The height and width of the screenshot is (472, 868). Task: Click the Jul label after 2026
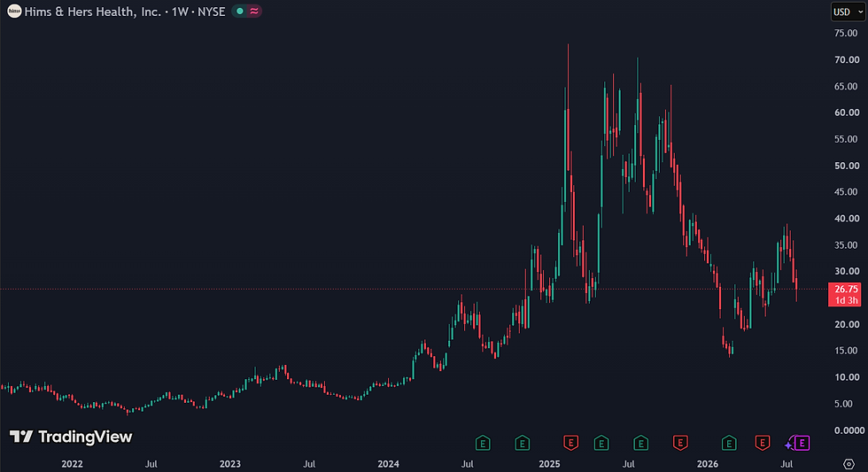click(787, 464)
